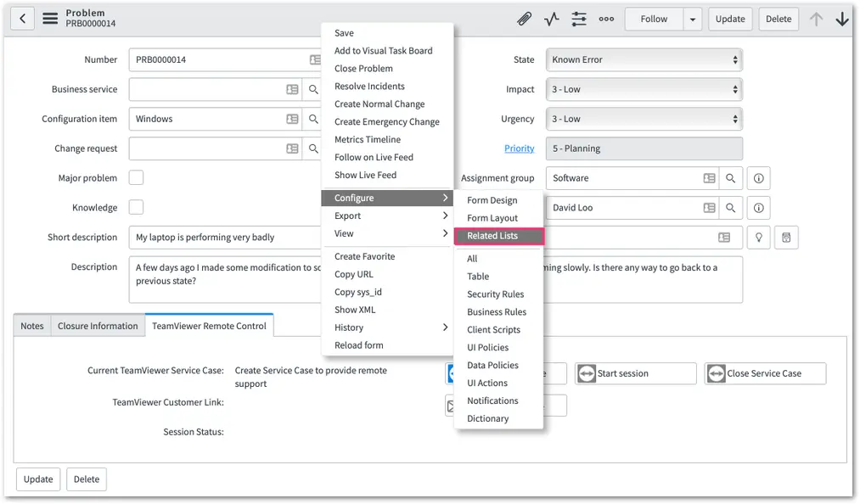The height and width of the screenshot is (504, 860).
Task: Search Assignment group lookup icon
Action: 731,178
